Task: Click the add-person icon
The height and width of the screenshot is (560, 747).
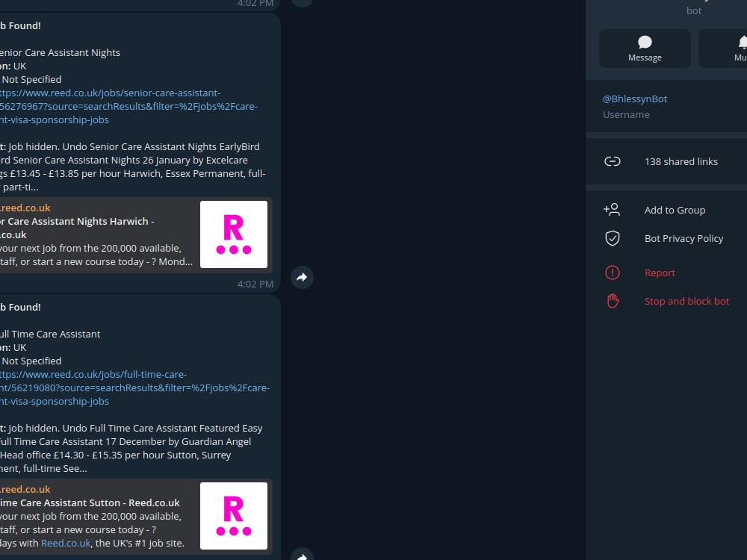Action: 612,210
